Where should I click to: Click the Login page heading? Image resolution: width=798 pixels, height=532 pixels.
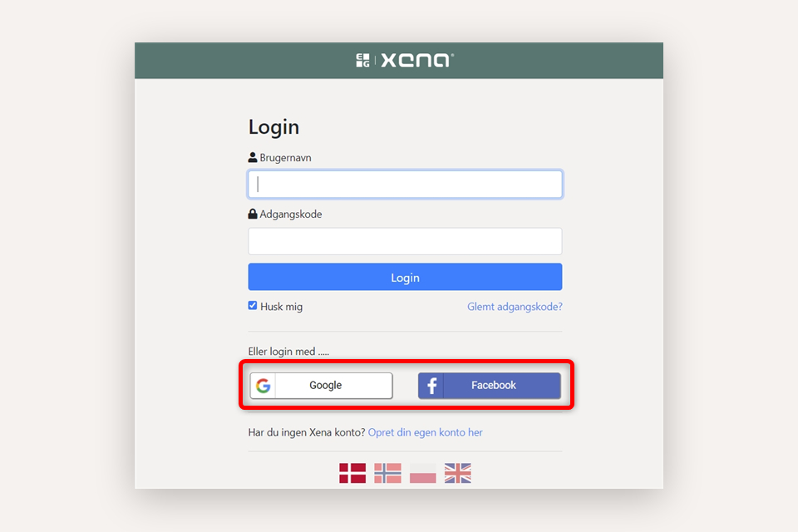pos(273,126)
